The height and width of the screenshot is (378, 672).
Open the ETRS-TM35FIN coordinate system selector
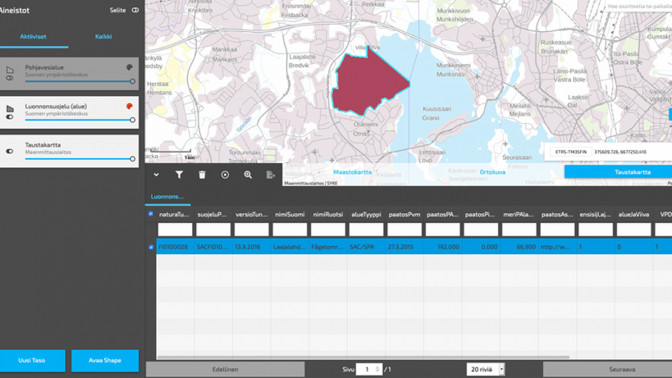click(x=571, y=152)
